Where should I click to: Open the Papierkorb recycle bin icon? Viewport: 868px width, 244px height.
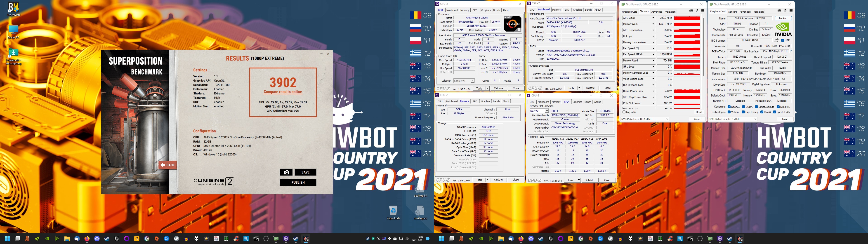pos(393,213)
